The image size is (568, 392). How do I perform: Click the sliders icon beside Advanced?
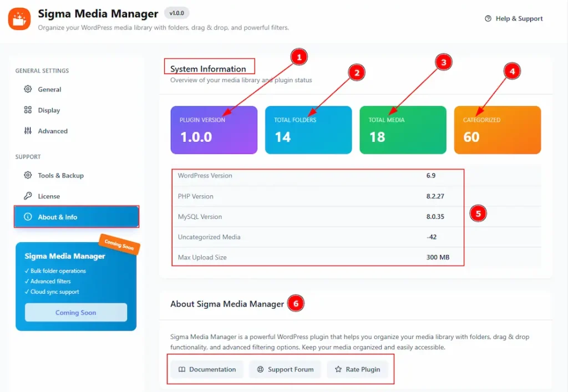[28, 131]
